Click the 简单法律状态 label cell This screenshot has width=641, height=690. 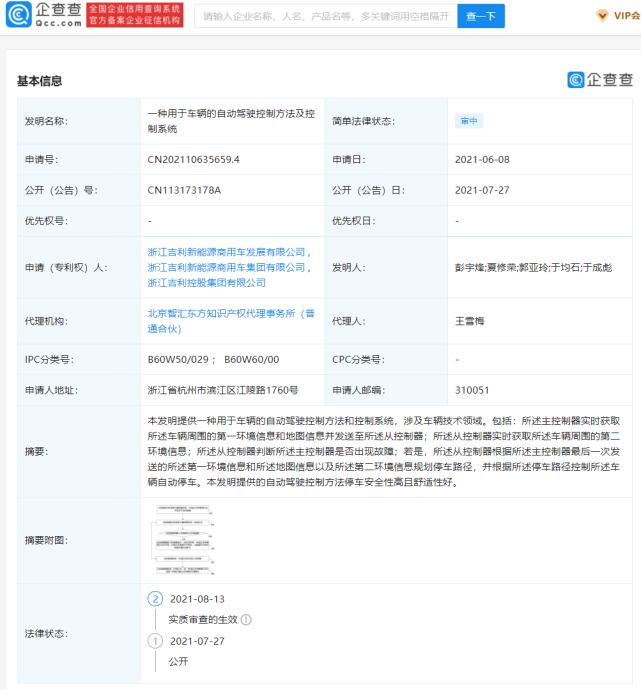[386, 121]
